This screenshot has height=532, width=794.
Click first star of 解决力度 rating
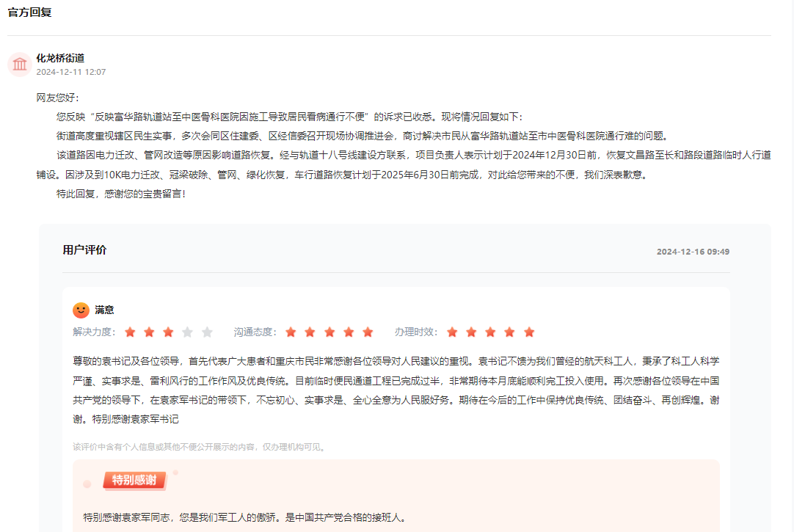tap(130, 332)
